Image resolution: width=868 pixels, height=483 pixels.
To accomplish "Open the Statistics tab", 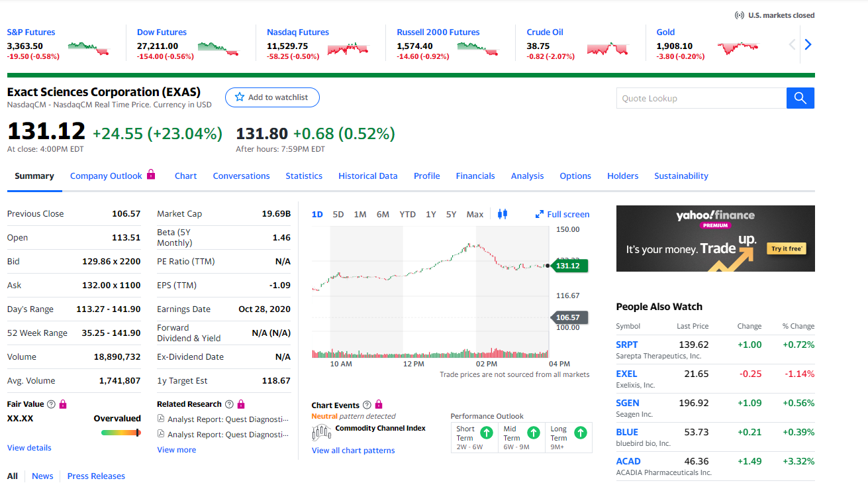I will tap(304, 176).
